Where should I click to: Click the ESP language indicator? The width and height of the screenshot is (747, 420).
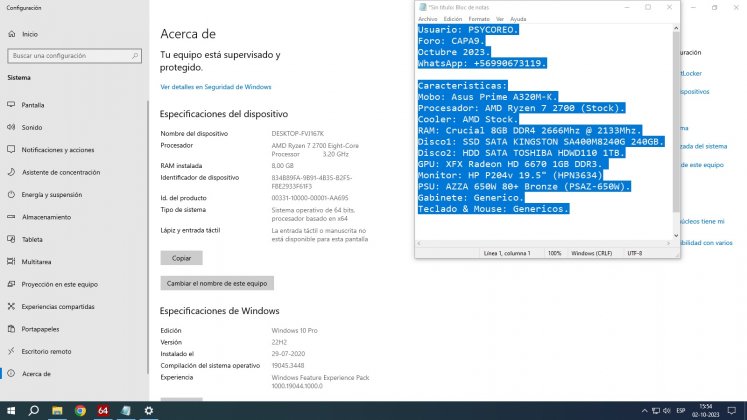(x=681, y=410)
